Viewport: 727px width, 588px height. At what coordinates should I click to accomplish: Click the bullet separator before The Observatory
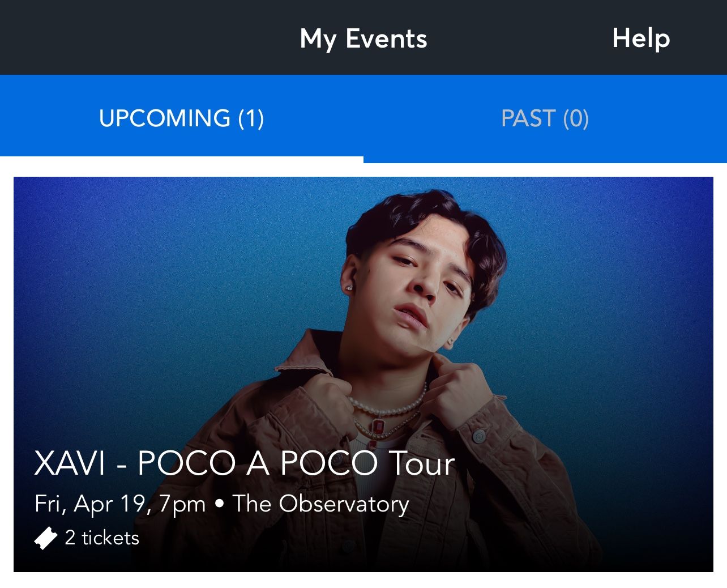[219, 504]
